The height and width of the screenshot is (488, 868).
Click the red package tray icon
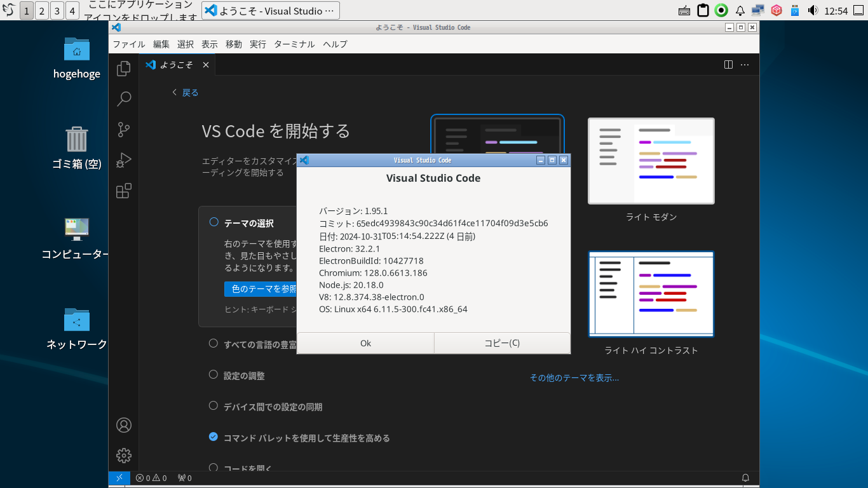(x=776, y=10)
